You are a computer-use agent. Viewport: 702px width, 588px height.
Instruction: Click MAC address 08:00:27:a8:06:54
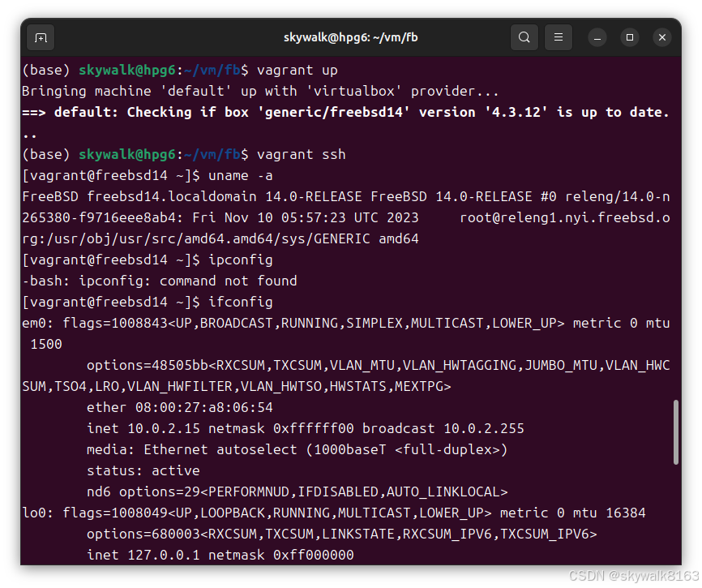point(204,407)
